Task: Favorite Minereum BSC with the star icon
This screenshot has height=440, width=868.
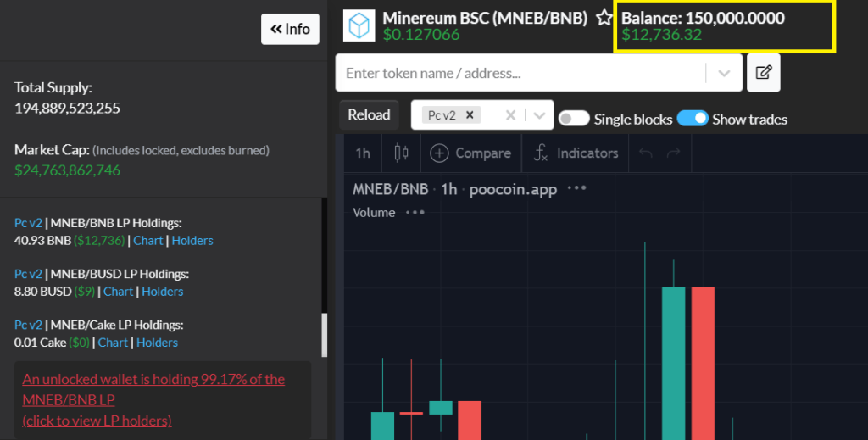Action: coord(604,18)
